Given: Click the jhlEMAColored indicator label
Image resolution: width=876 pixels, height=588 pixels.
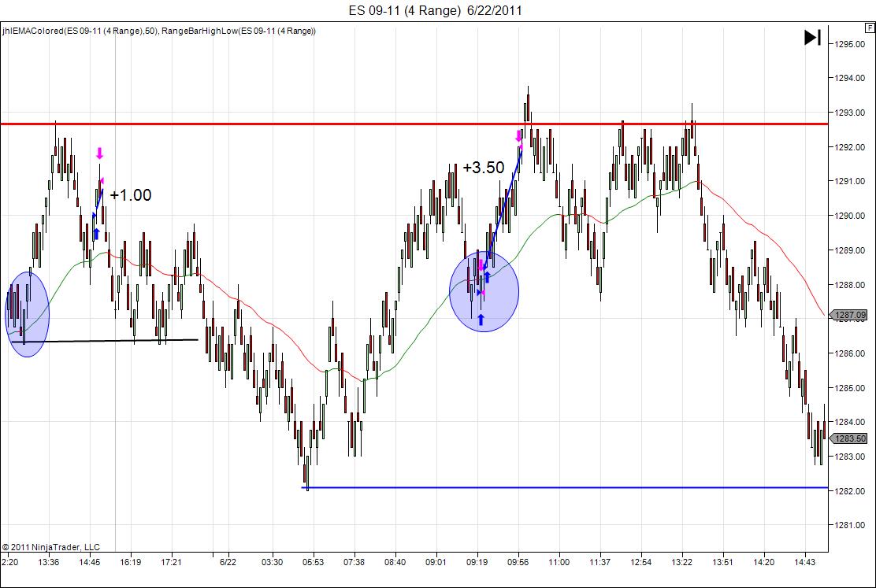Looking at the screenshot, I should [x=158, y=31].
